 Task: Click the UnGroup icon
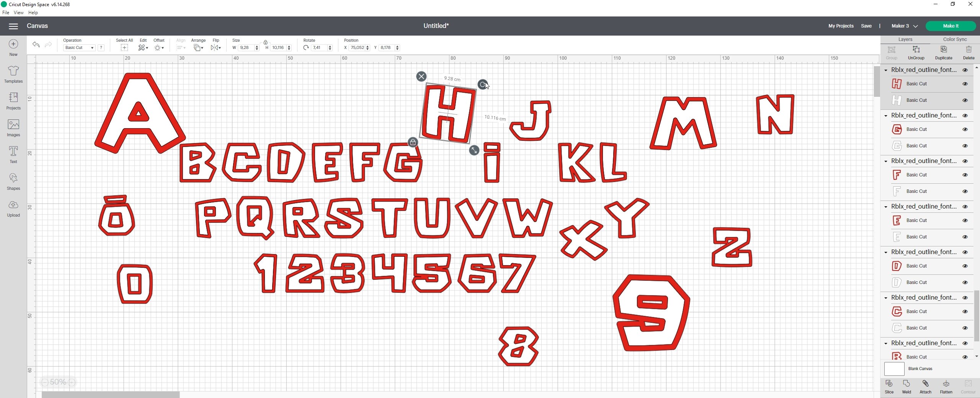click(916, 52)
